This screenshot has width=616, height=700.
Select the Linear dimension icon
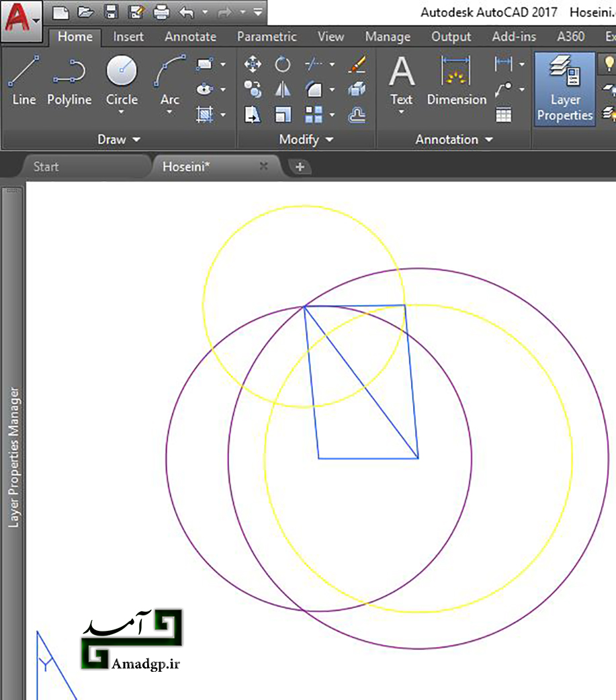pyautogui.click(x=504, y=64)
